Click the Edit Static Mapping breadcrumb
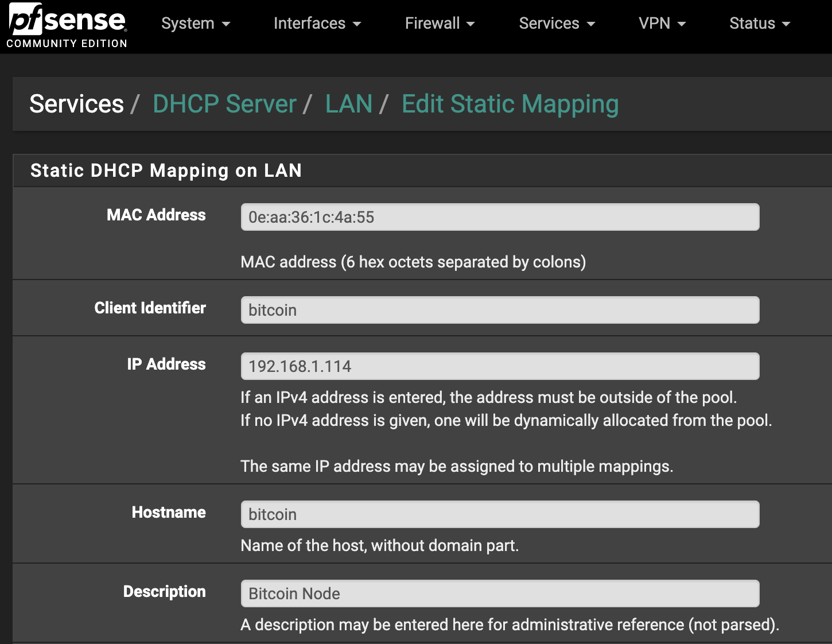The height and width of the screenshot is (644, 832). click(510, 104)
